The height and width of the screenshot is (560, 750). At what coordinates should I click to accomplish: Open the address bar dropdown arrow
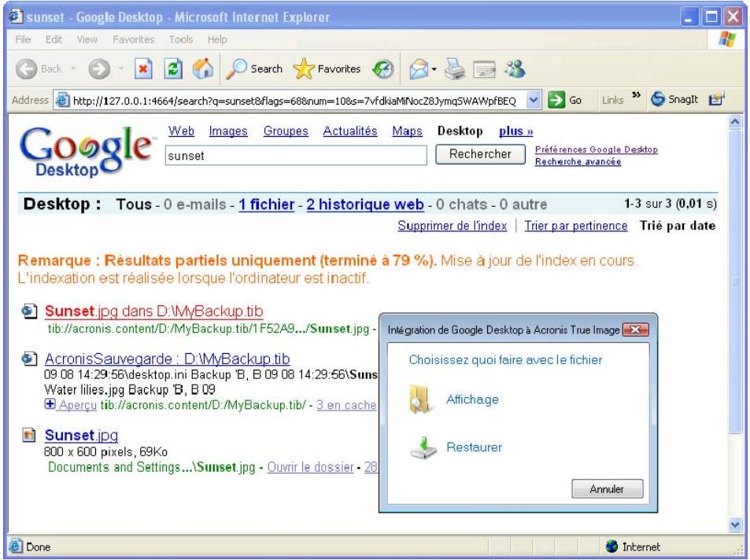pos(534,100)
